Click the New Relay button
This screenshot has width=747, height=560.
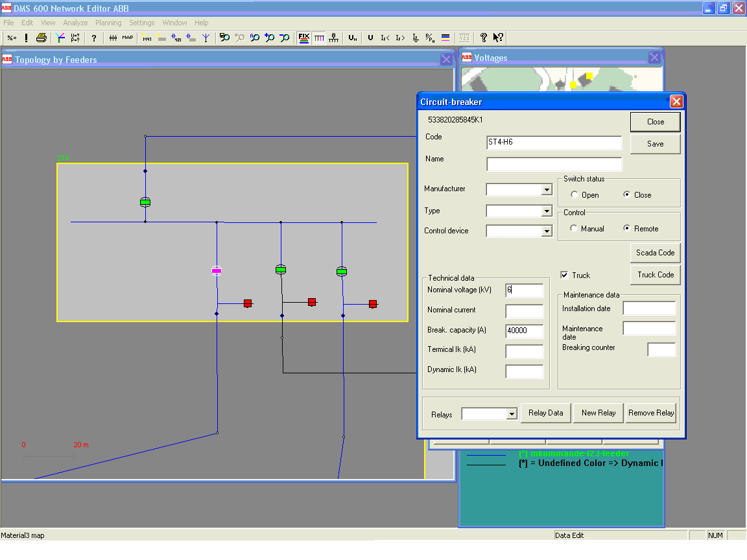point(599,413)
